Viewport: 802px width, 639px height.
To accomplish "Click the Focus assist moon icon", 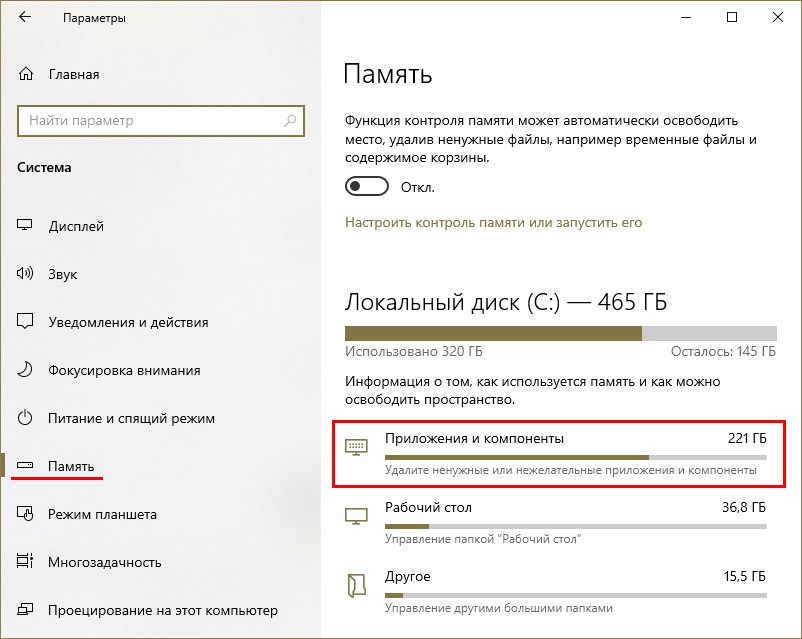I will pos(26,370).
